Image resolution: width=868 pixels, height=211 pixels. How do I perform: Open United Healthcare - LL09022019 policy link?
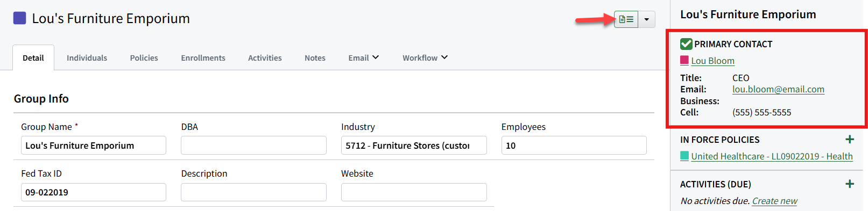point(772,156)
